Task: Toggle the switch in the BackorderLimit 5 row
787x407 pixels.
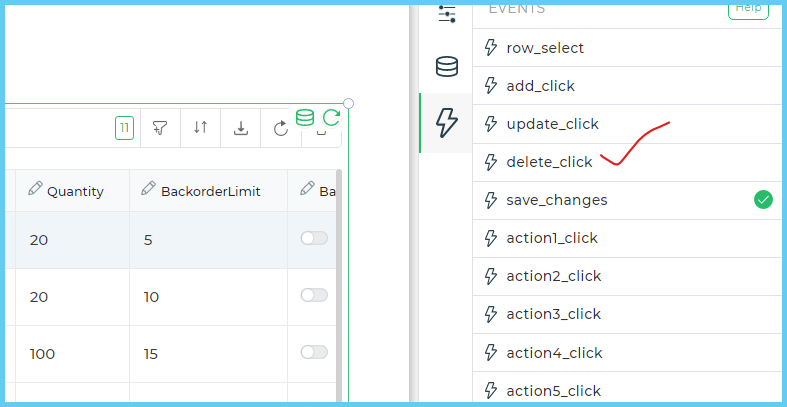Action: (314, 238)
